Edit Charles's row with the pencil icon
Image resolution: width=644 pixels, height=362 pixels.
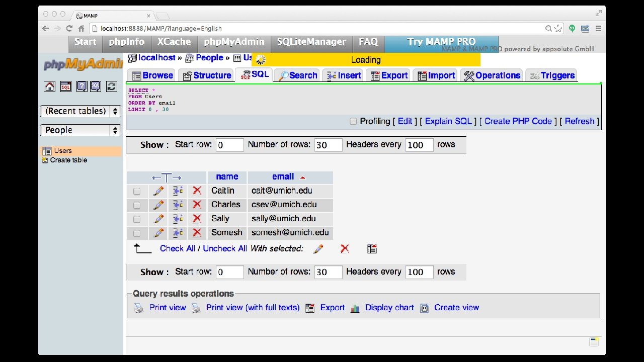click(158, 205)
